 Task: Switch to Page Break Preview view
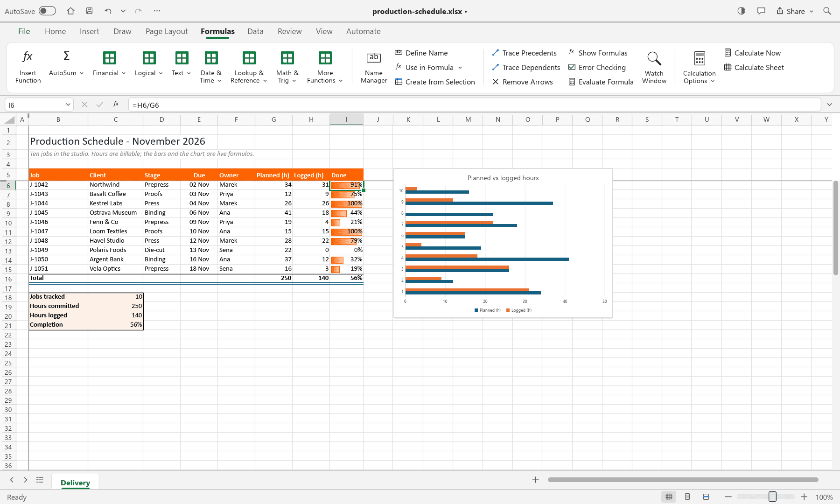click(x=706, y=497)
